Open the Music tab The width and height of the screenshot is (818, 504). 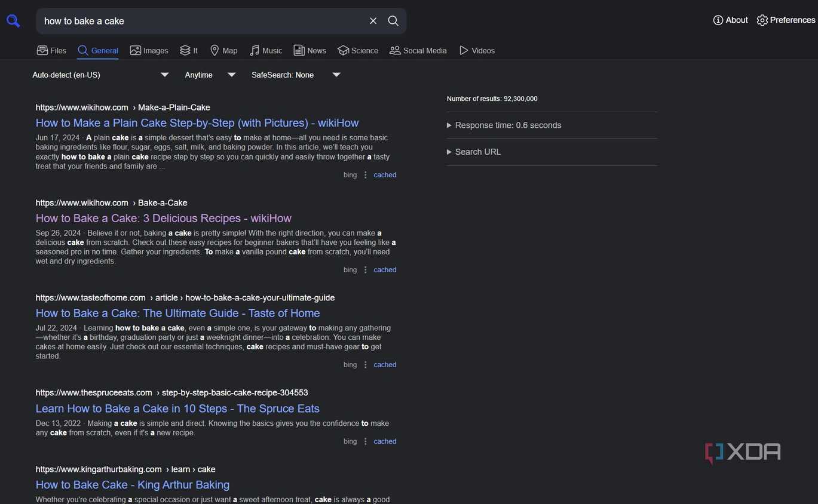click(x=266, y=50)
